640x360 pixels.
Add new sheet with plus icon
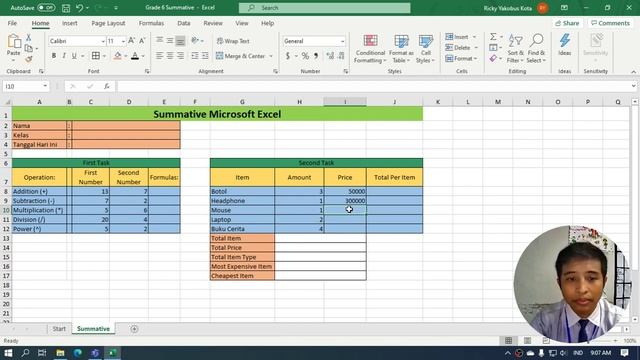134,329
